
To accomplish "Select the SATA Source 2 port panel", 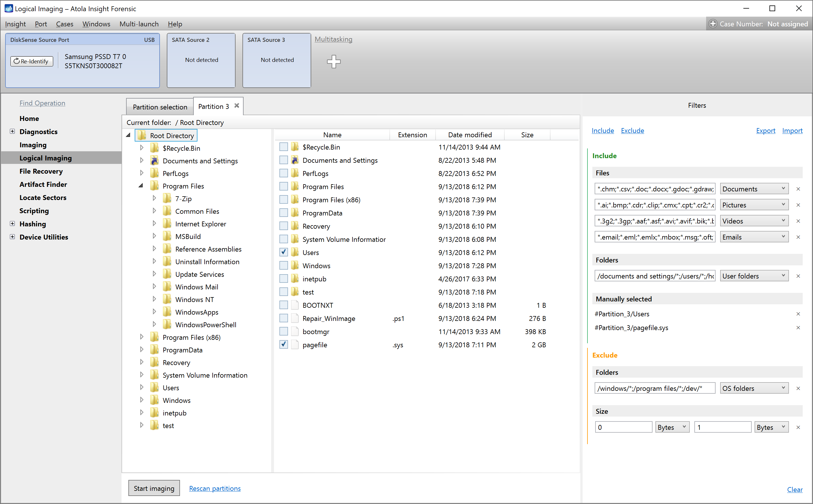I will (201, 60).
